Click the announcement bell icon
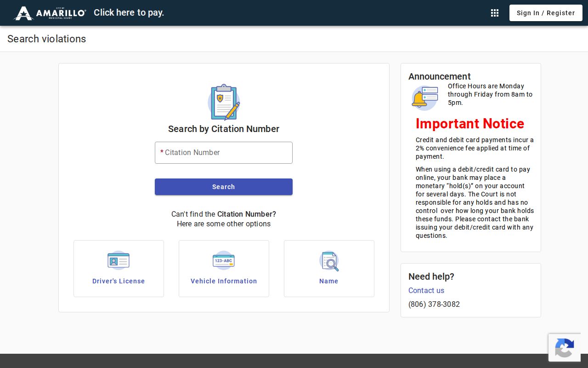This screenshot has width=588, height=368. 424,98
